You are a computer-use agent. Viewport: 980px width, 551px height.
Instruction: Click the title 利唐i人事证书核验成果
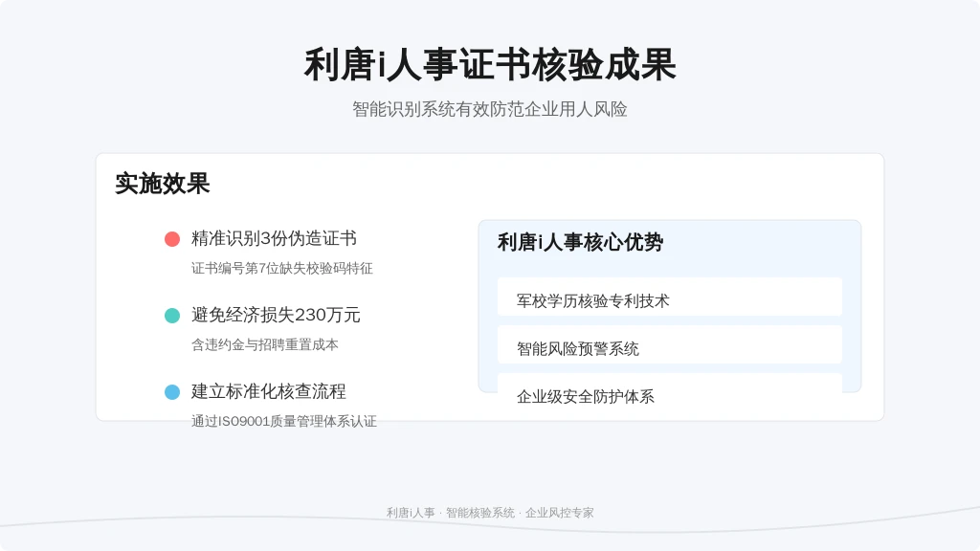click(490, 65)
